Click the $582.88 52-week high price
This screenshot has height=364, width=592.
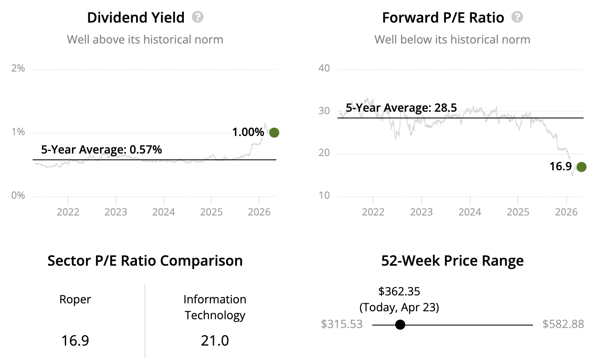pyautogui.click(x=563, y=324)
